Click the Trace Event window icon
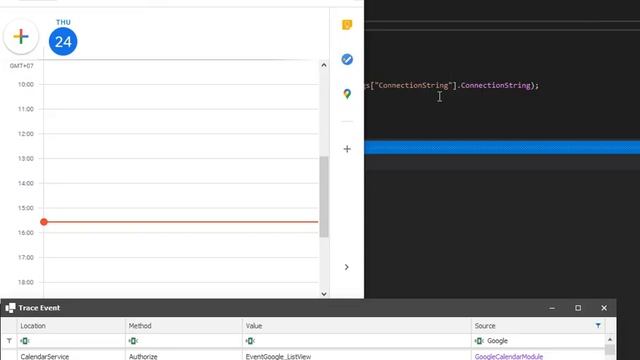 10,308
